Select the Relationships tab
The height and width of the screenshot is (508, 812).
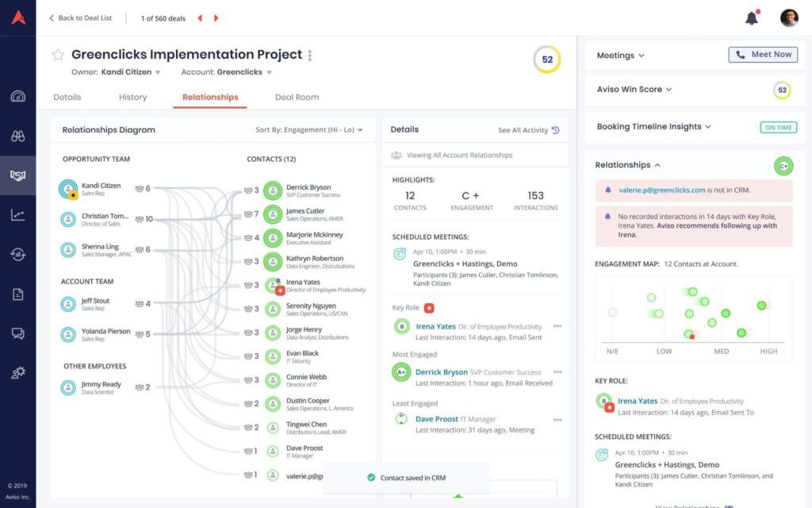click(x=210, y=98)
